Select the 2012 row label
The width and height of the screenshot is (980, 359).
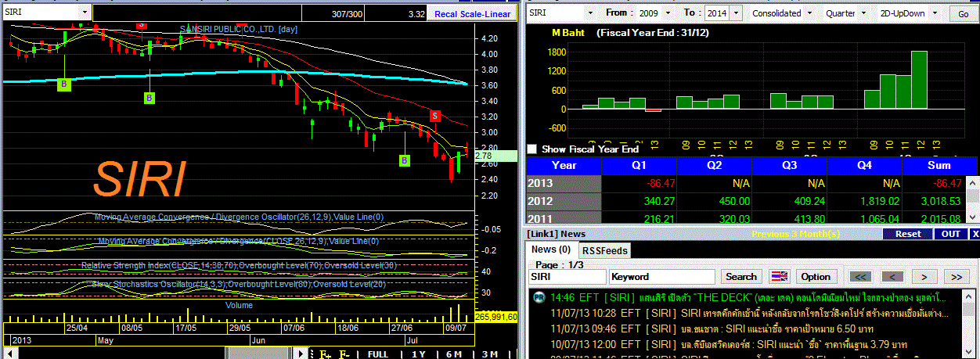pyautogui.click(x=564, y=200)
